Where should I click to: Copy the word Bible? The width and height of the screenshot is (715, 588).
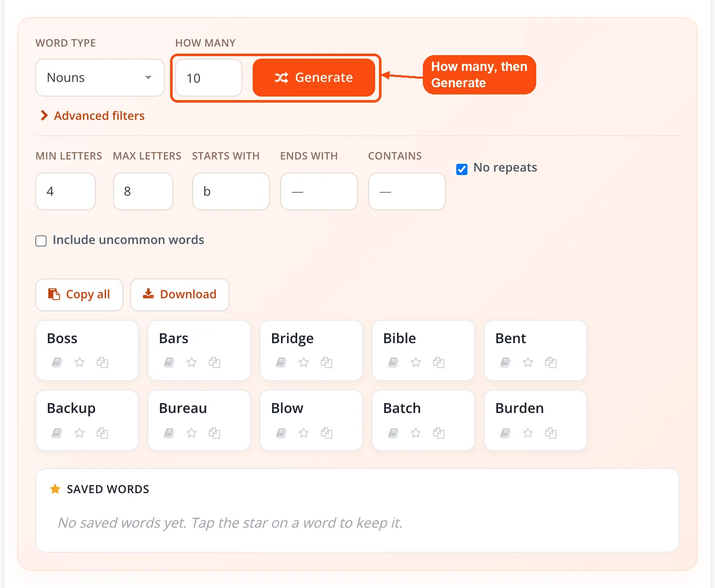pos(439,362)
